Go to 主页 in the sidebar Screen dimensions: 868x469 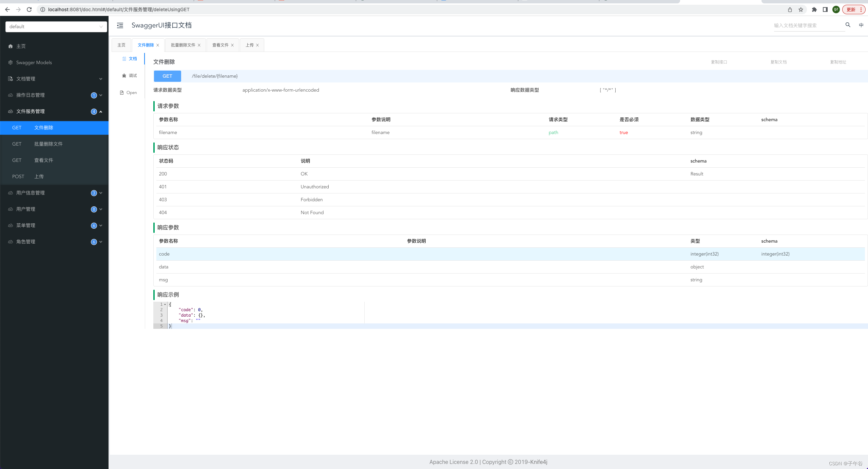(x=21, y=46)
